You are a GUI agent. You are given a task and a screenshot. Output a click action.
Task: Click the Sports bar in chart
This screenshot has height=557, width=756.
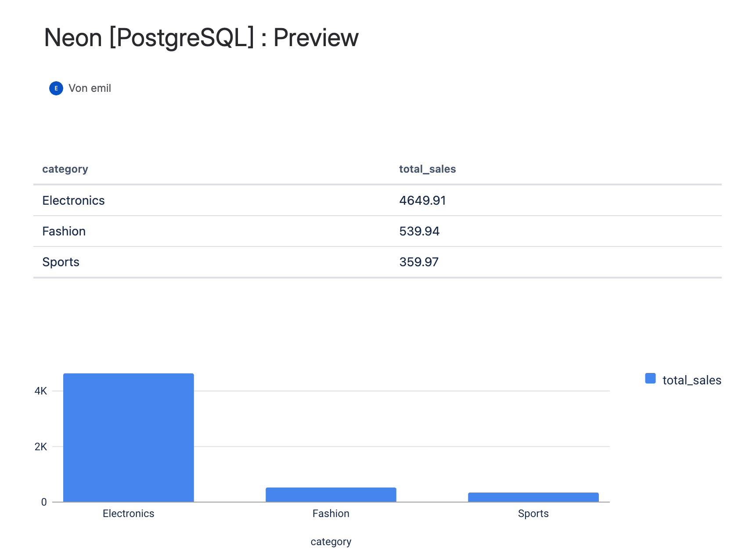[533, 497]
